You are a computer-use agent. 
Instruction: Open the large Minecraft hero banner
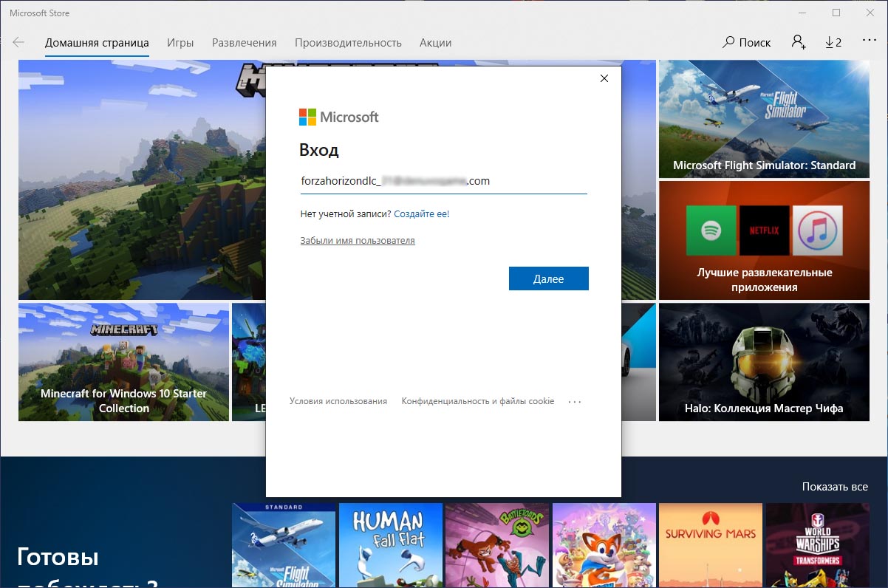coord(142,180)
